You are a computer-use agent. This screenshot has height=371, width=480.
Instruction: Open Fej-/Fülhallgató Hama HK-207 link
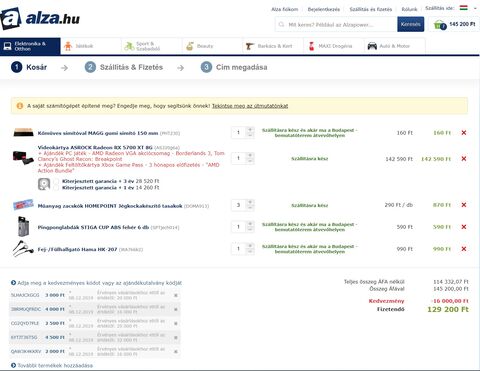coord(77,249)
